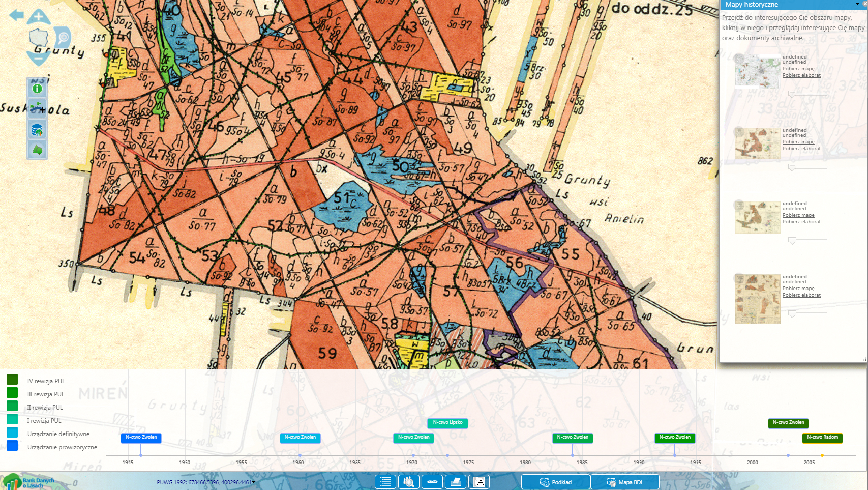Click Pobierz mapę for the second historical map
868x490 pixels.
[798, 142]
